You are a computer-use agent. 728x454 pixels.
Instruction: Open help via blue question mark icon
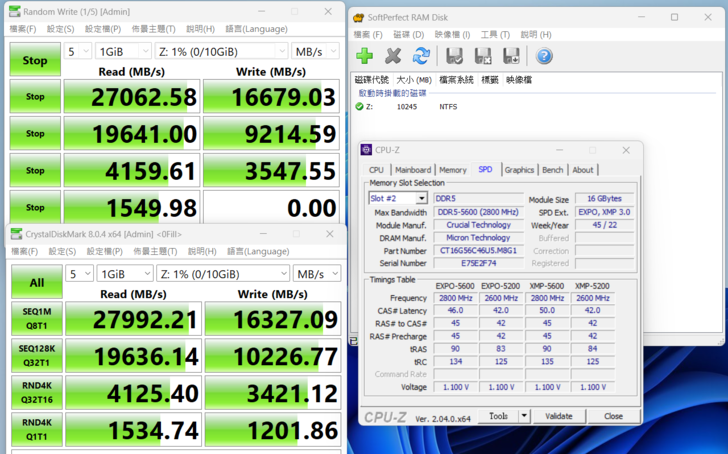pos(544,57)
